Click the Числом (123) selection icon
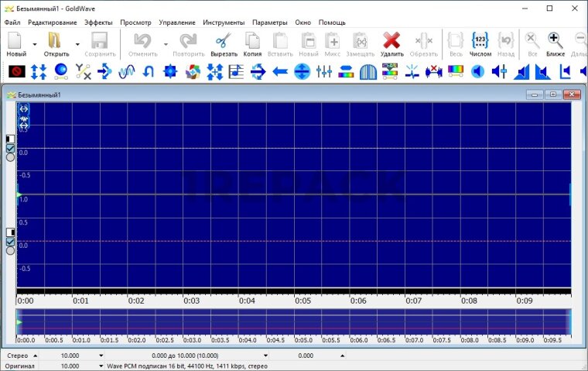Screen dimensions: 588x371 coord(480,42)
